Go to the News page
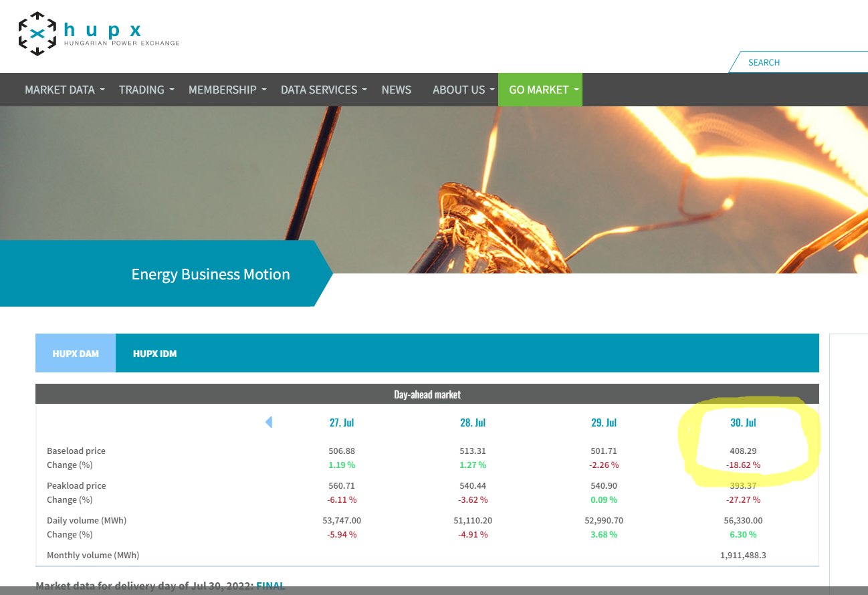868x595 pixels. click(x=396, y=90)
